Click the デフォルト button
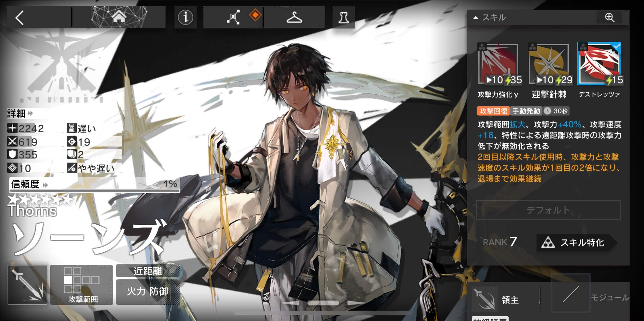 [548, 210]
